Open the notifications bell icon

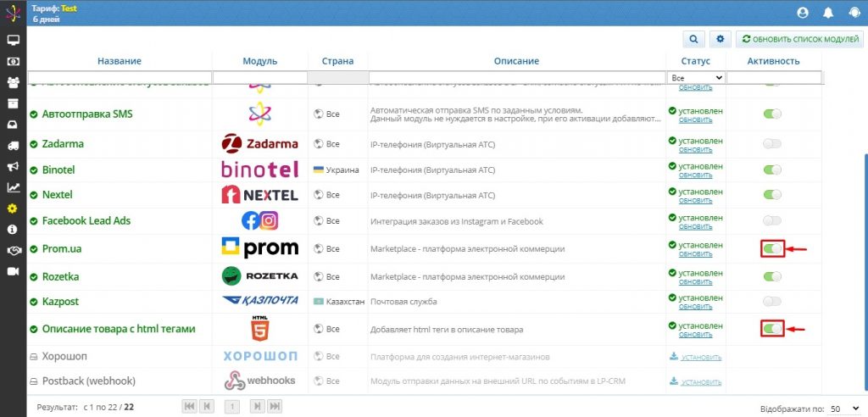click(828, 13)
